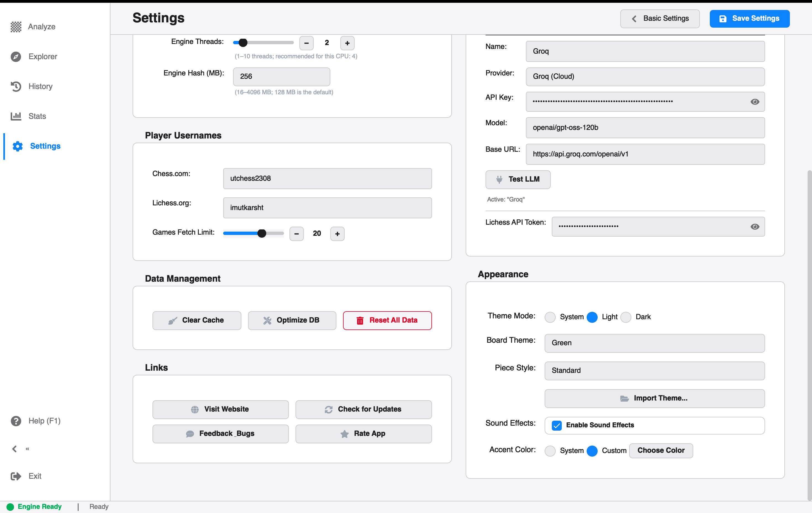Click Check for Updates
This screenshot has height=513, width=812.
pos(363,409)
